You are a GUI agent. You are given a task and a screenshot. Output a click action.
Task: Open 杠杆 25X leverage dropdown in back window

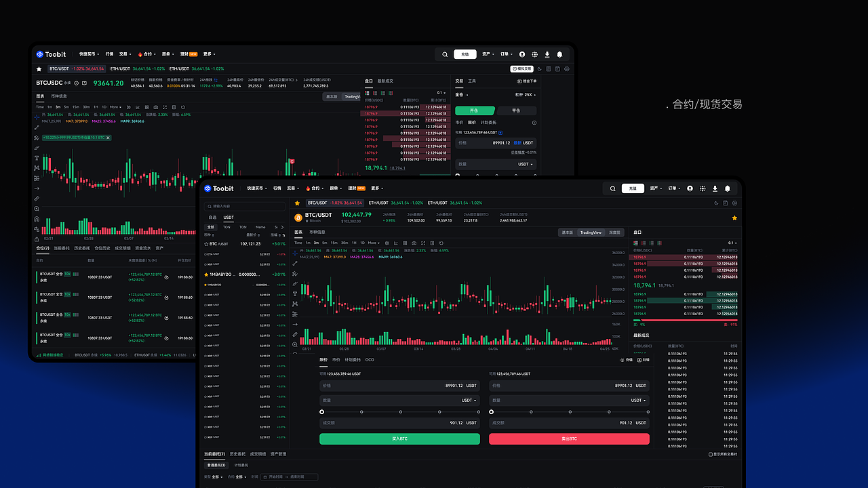click(x=526, y=95)
